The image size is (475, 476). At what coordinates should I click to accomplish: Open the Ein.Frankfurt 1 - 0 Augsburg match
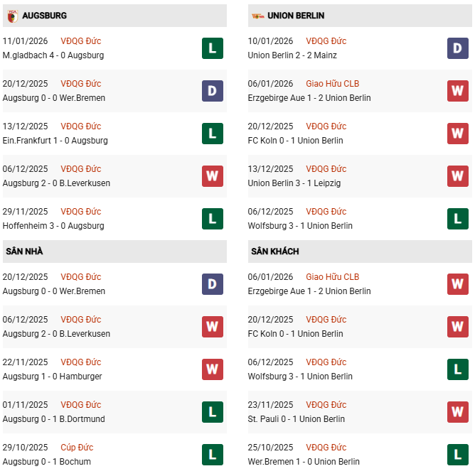55,141
